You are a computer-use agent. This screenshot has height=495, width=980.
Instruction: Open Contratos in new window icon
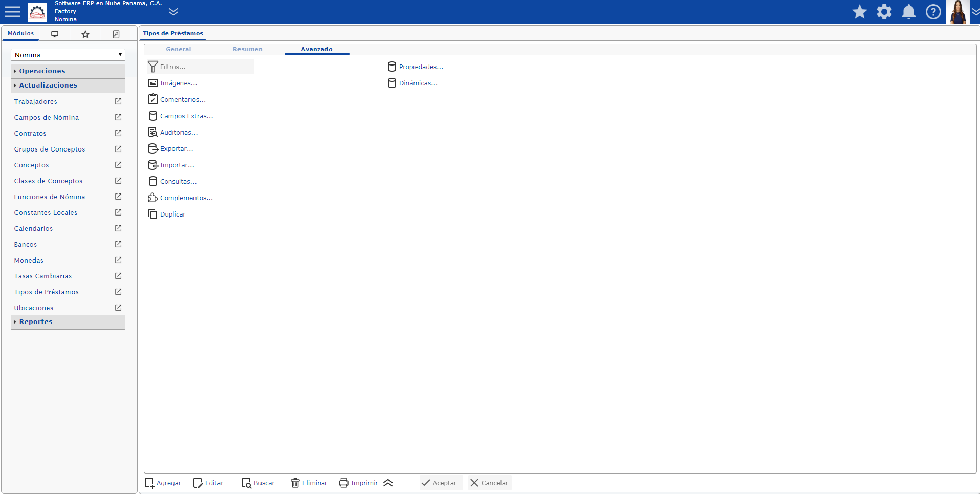coord(118,133)
